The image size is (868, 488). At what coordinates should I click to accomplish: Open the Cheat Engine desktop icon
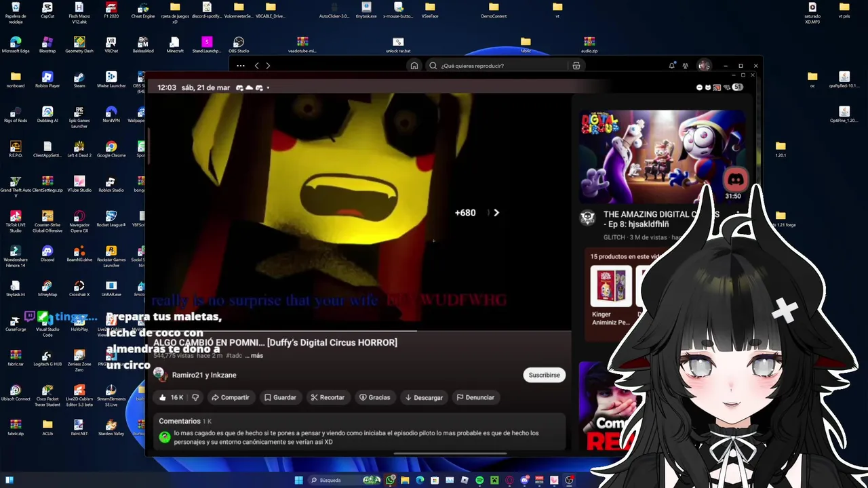tap(143, 10)
